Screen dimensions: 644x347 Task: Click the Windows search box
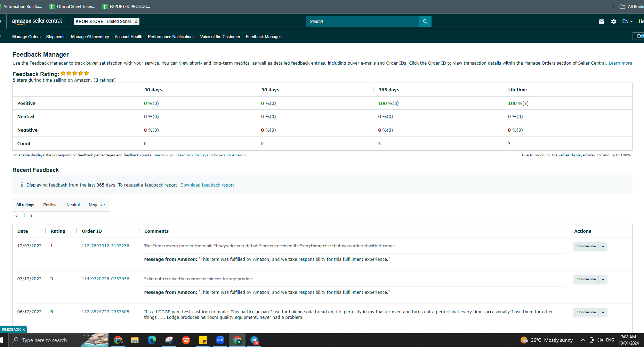tap(58, 340)
